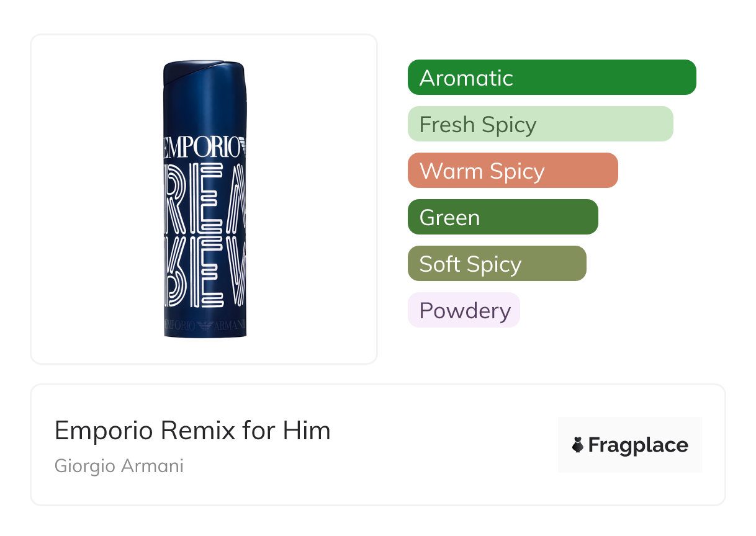Image resolution: width=756 pixels, height=536 pixels.
Task: Select the Powdery accord tag
Action: click(x=464, y=310)
